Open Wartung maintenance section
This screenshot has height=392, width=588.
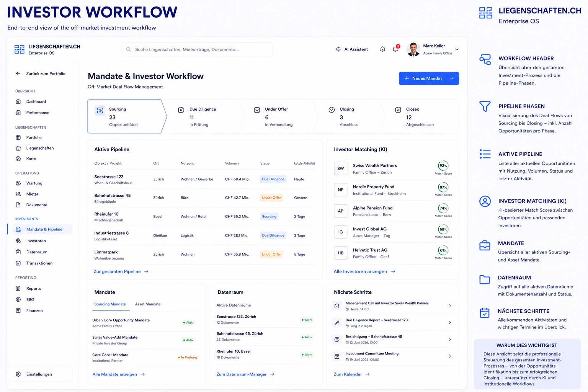click(x=34, y=183)
